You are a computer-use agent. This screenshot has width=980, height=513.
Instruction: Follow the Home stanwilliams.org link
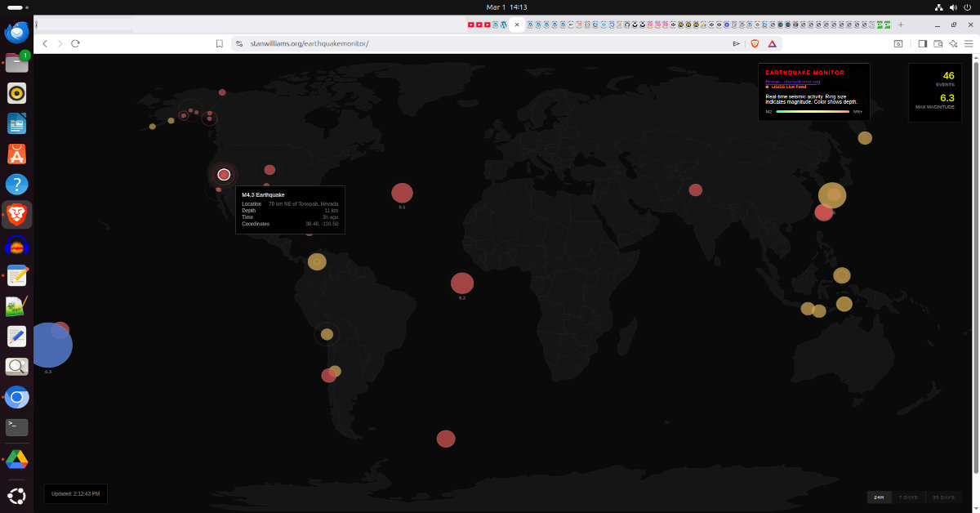click(792, 82)
